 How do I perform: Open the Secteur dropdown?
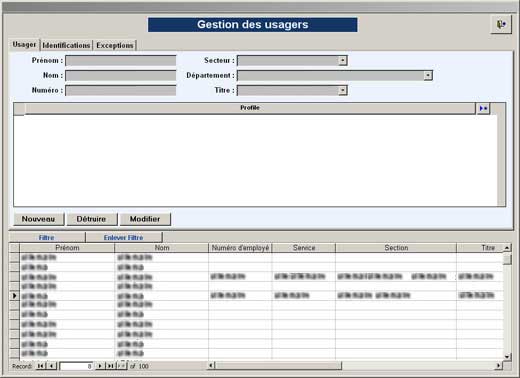(342, 61)
